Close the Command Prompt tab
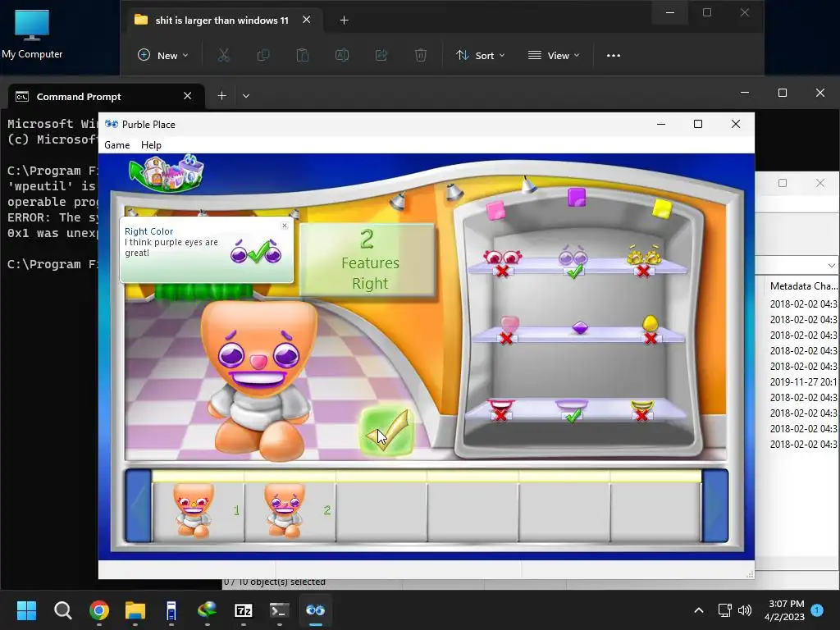Viewport: 840px width, 630px height. tap(188, 96)
